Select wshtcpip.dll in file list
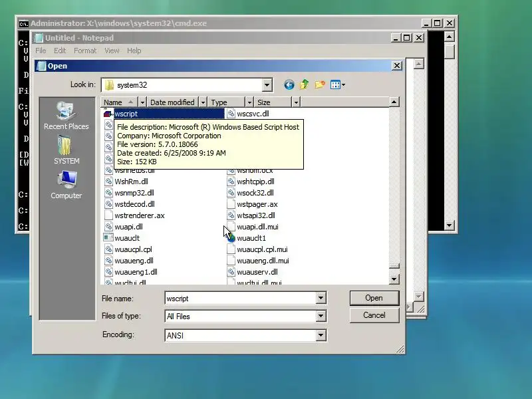Viewport: 532px width, 399px height. (x=255, y=182)
